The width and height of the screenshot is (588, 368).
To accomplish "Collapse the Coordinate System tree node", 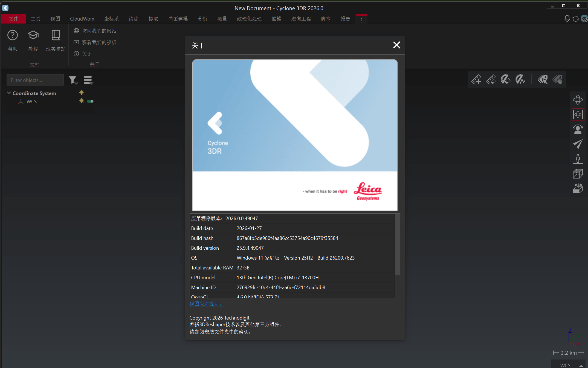I will (9, 93).
